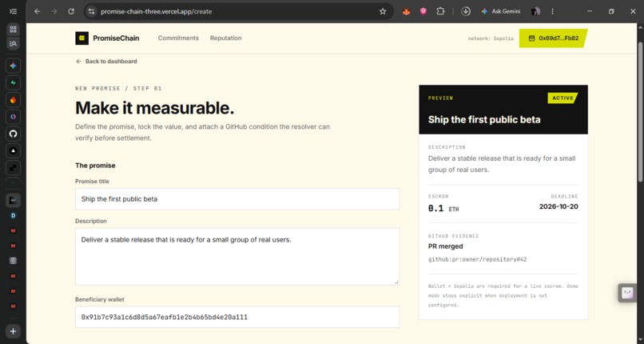The image size is (644, 344).
Task: Bookmark this page with star icon
Action: coord(383,11)
